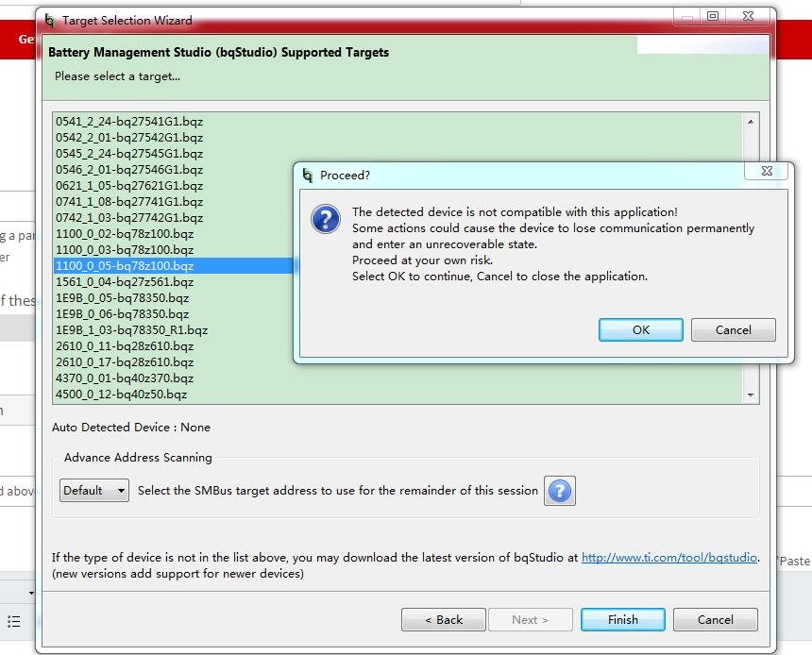
Task: Select 0546_2_01-bq27546G1.bqz
Action: tap(129, 169)
